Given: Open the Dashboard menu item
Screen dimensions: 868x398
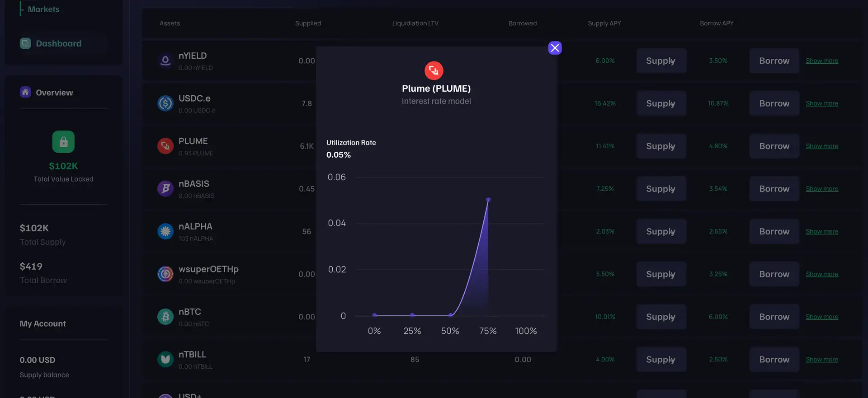Looking at the screenshot, I should click(58, 43).
